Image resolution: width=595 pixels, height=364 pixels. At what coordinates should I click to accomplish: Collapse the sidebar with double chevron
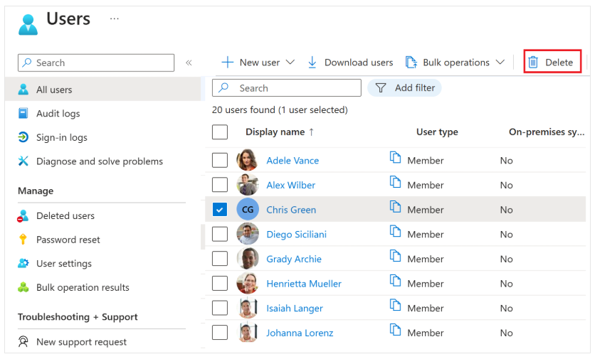pos(189,63)
